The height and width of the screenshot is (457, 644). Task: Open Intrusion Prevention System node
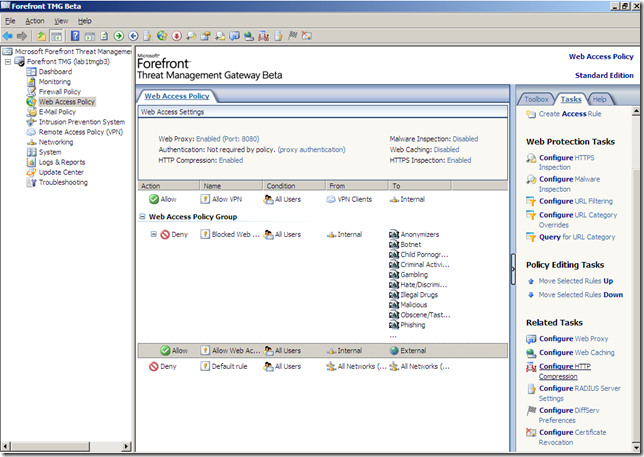(82, 122)
